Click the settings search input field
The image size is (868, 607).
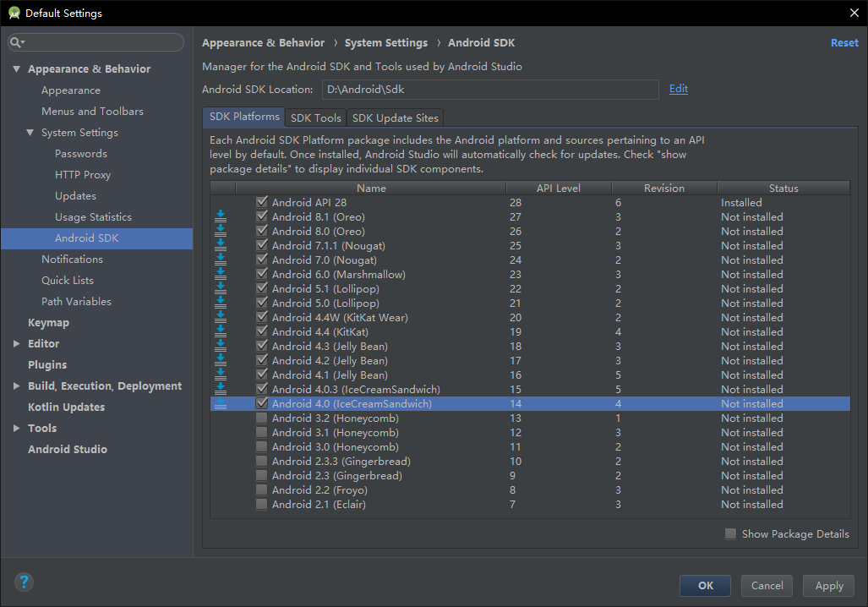(x=96, y=42)
